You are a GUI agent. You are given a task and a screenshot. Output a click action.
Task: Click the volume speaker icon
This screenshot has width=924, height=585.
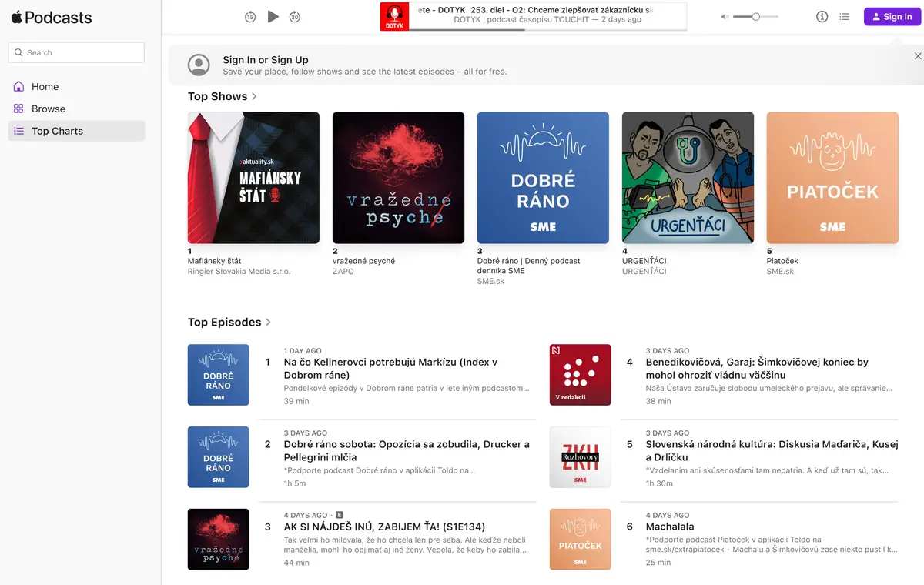click(725, 17)
